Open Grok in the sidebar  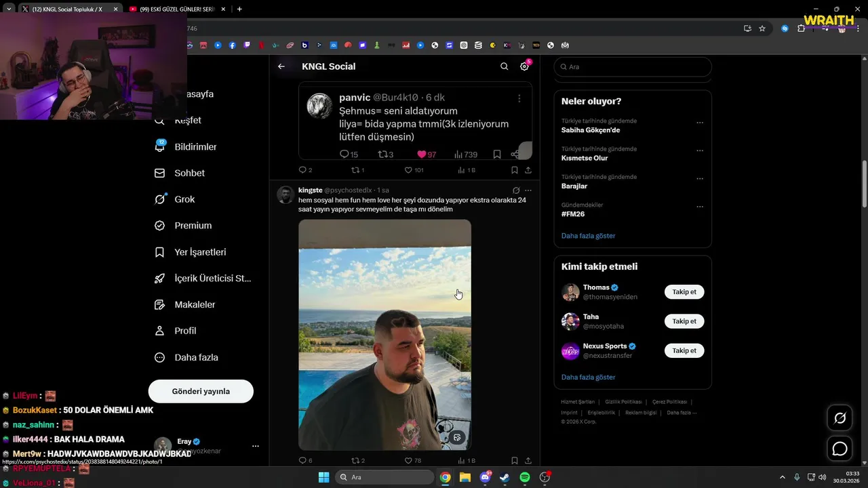pos(174,199)
